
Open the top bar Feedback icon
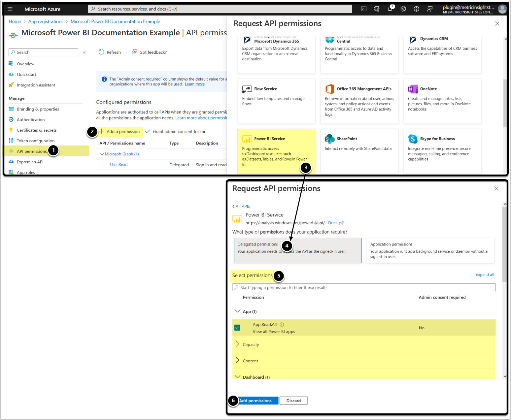[x=430, y=9]
